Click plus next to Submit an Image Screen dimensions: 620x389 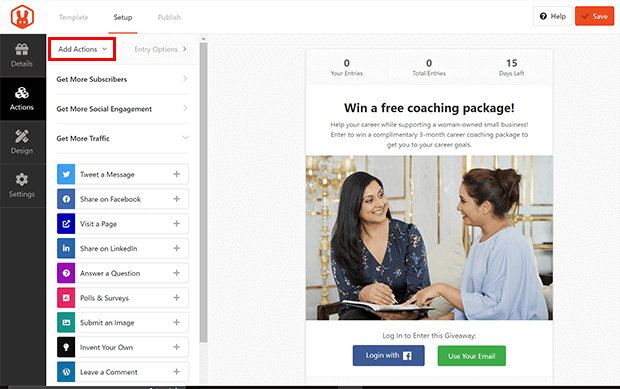tap(177, 323)
